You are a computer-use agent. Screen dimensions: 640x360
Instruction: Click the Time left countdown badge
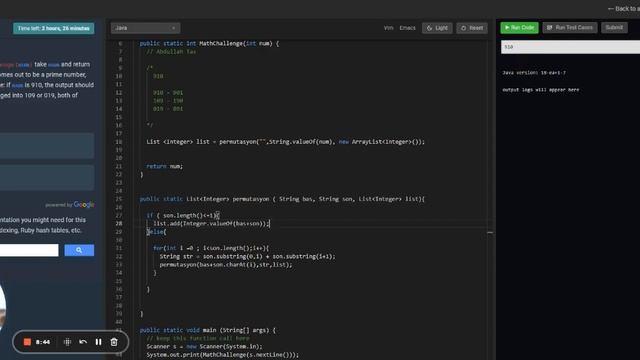53,29
